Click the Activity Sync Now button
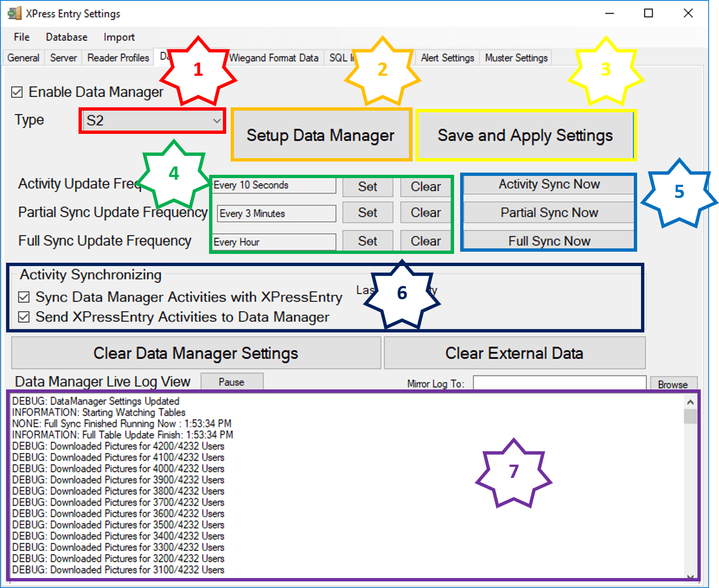 coord(549,184)
